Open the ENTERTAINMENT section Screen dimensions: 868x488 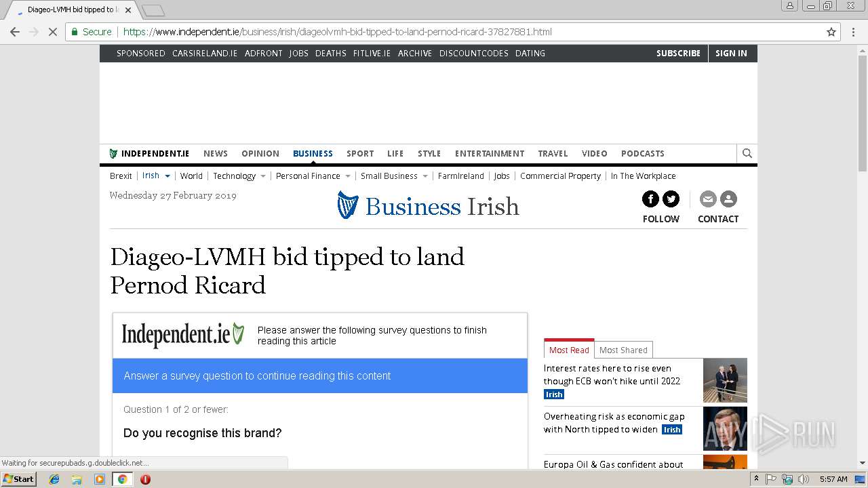(x=490, y=153)
